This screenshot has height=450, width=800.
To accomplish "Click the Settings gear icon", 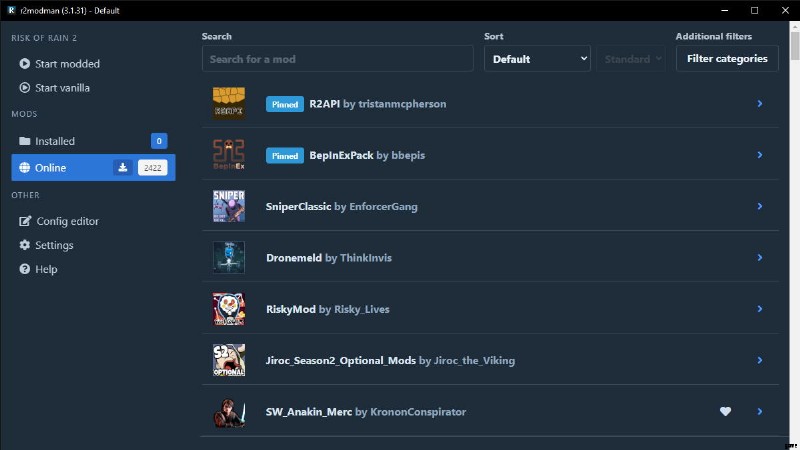I will tap(24, 245).
